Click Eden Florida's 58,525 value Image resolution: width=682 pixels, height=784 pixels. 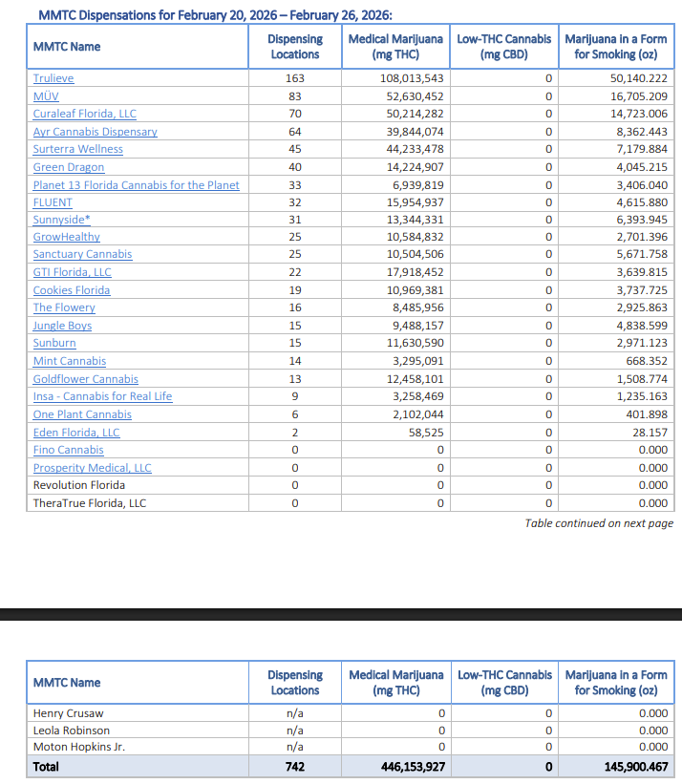[426, 433]
